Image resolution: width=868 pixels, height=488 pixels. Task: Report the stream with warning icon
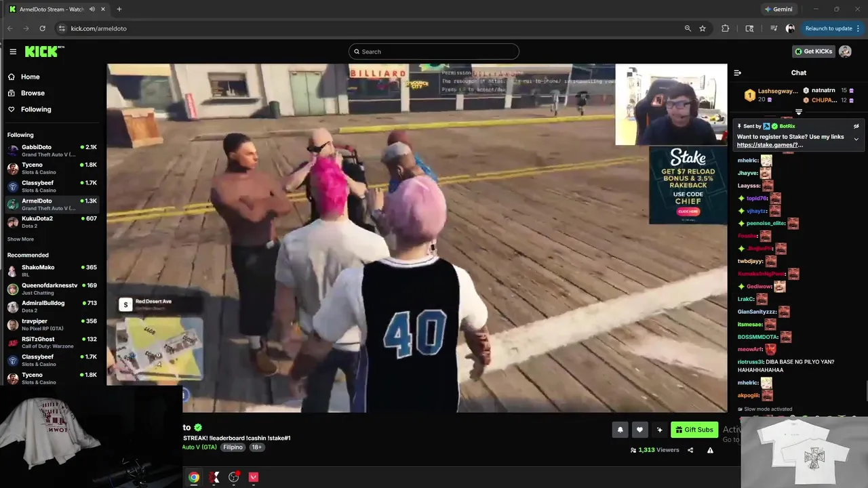click(710, 450)
